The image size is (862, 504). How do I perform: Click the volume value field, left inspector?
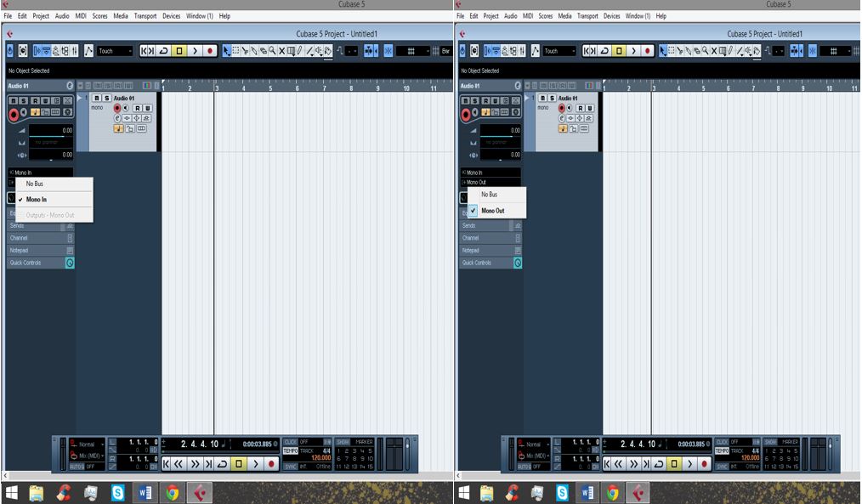pyautogui.click(x=50, y=130)
